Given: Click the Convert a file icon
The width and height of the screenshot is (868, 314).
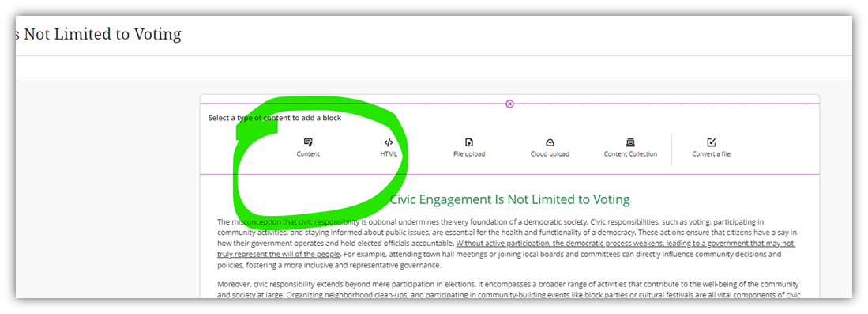Looking at the screenshot, I should pyautogui.click(x=712, y=142).
